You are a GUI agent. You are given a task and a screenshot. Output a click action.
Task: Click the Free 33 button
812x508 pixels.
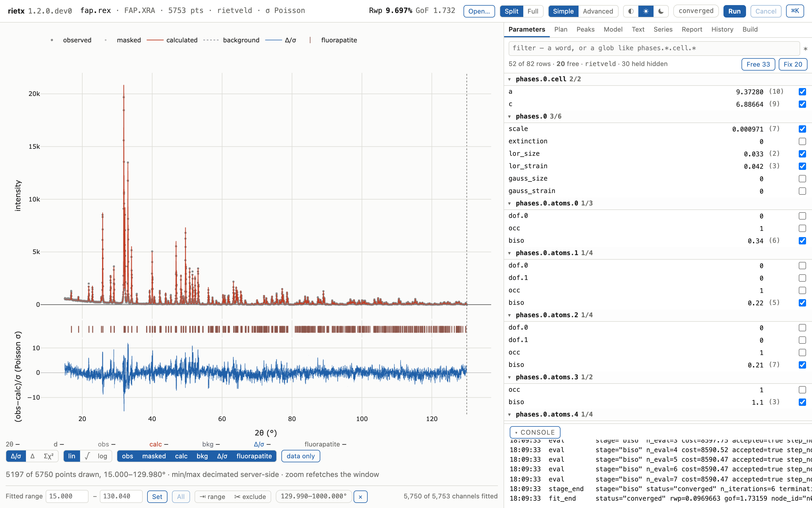click(758, 64)
